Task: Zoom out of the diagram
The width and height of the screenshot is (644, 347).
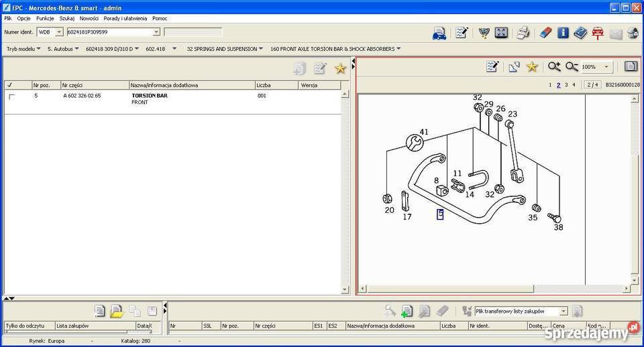Action: point(572,66)
